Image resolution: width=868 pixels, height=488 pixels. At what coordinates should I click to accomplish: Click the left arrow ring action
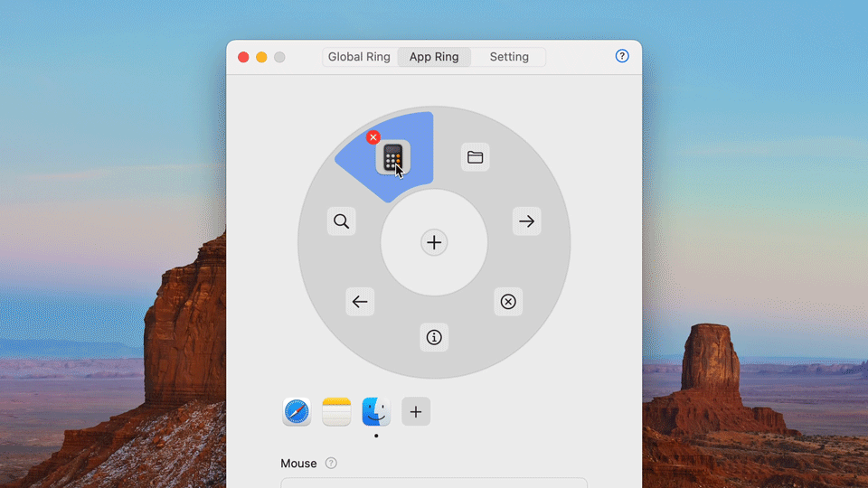click(x=360, y=302)
